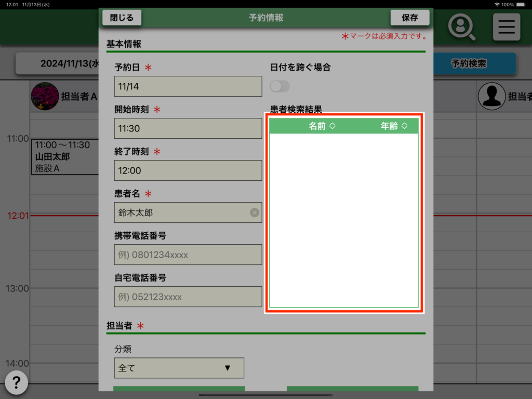Image resolution: width=532 pixels, height=399 pixels.
Task: Click the 携帯電話番号 input field
Action: click(x=188, y=255)
